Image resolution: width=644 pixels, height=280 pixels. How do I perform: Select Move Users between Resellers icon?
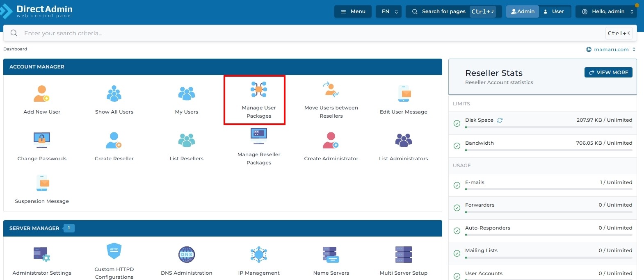331,90
